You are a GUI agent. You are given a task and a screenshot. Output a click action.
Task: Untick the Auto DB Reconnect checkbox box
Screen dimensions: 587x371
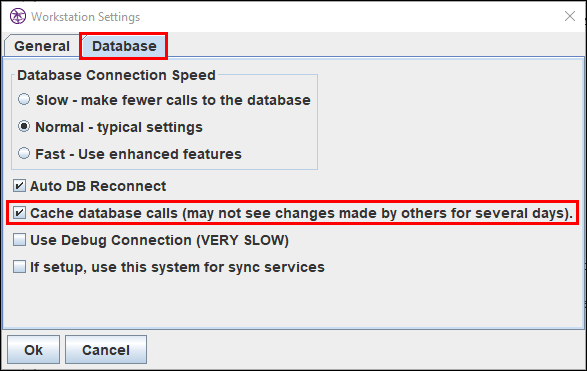(19, 186)
